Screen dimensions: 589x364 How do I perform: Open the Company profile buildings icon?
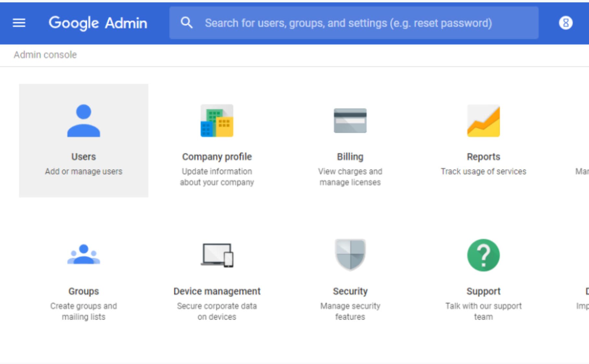(x=217, y=121)
